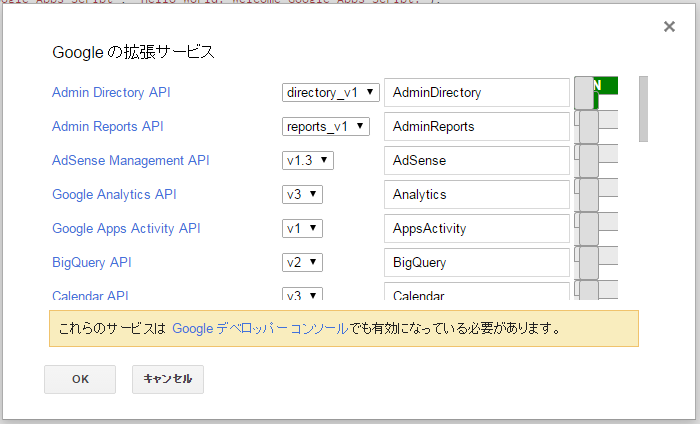The width and height of the screenshot is (700, 424).
Task: Open the BigQuery v2 version dropdown
Action: pyautogui.click(x=302, y=262)
